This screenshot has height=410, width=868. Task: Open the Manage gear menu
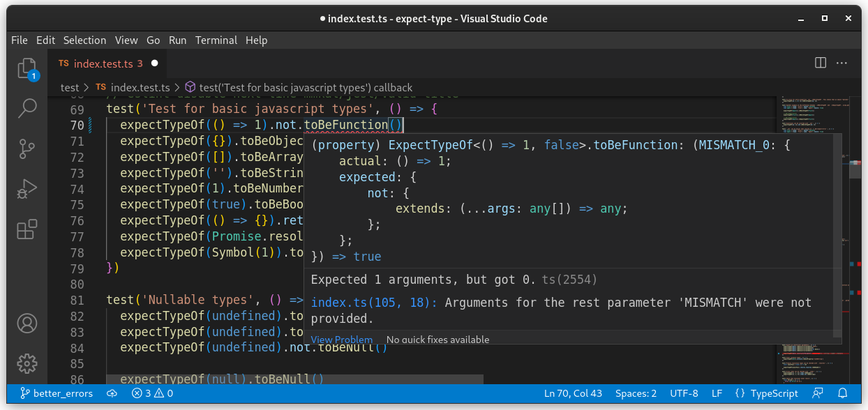pos(27,363)
